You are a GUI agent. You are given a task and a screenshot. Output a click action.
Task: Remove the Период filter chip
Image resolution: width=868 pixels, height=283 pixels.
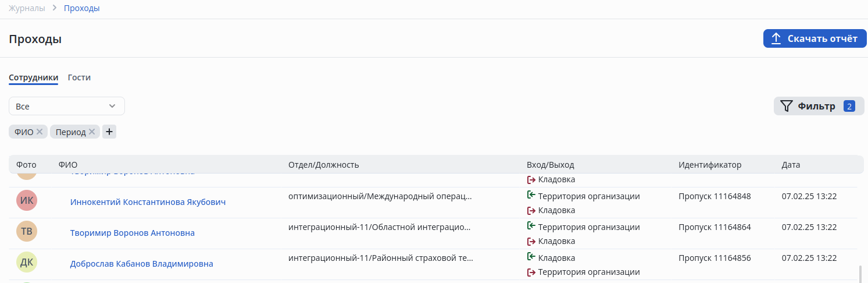[92, 132]
